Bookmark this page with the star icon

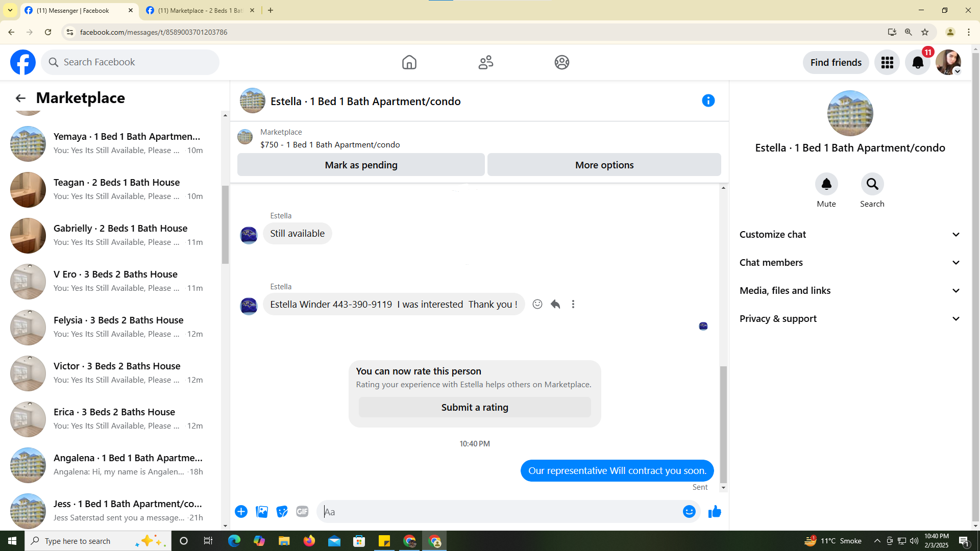[925, 32]
